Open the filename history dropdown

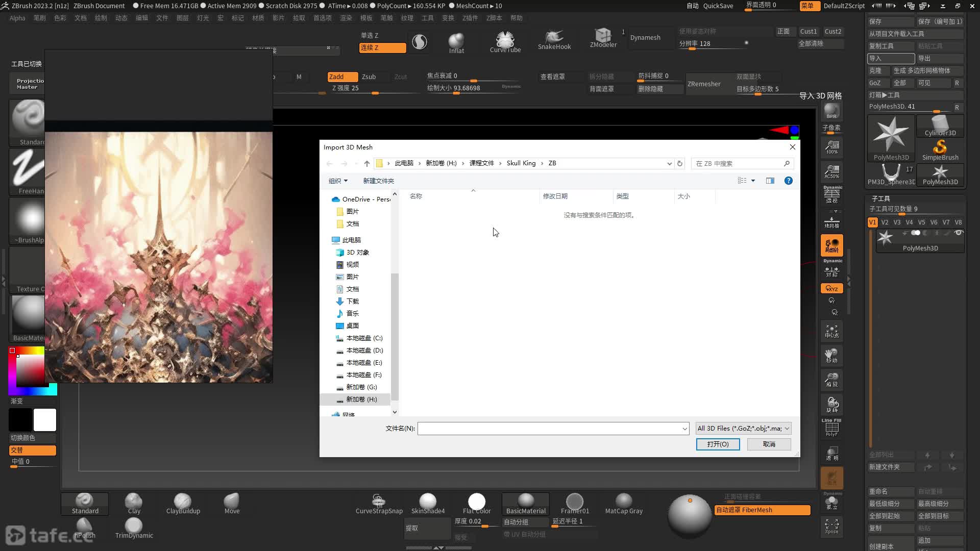coord(684,429)
